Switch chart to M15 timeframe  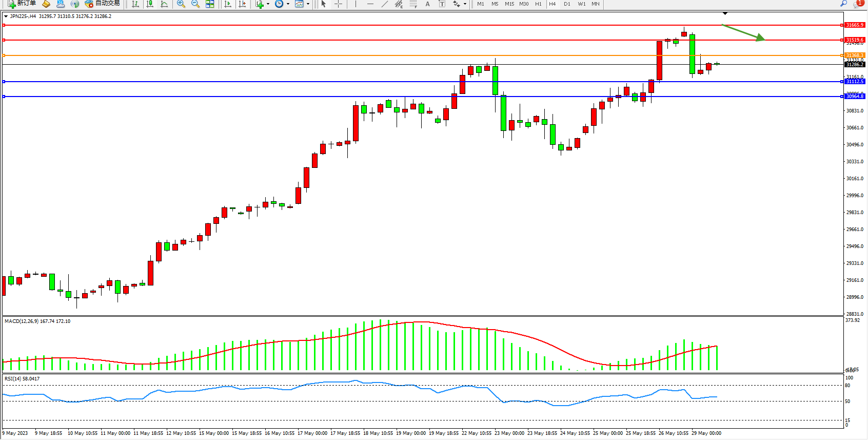(x=509, y=4)
